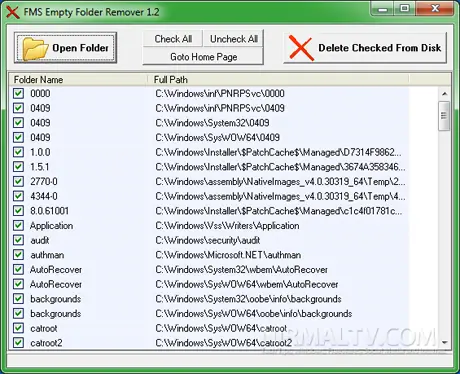
Task: Select path C:\Windows\inf\PNRPSvc\0000
Action: click(220, 93)
